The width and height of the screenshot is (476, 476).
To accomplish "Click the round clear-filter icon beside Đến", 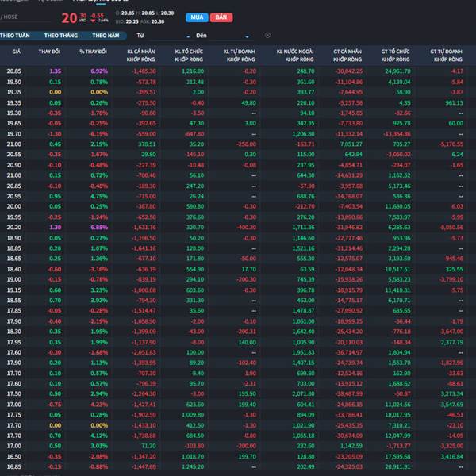I will click(x=267, y=36).
